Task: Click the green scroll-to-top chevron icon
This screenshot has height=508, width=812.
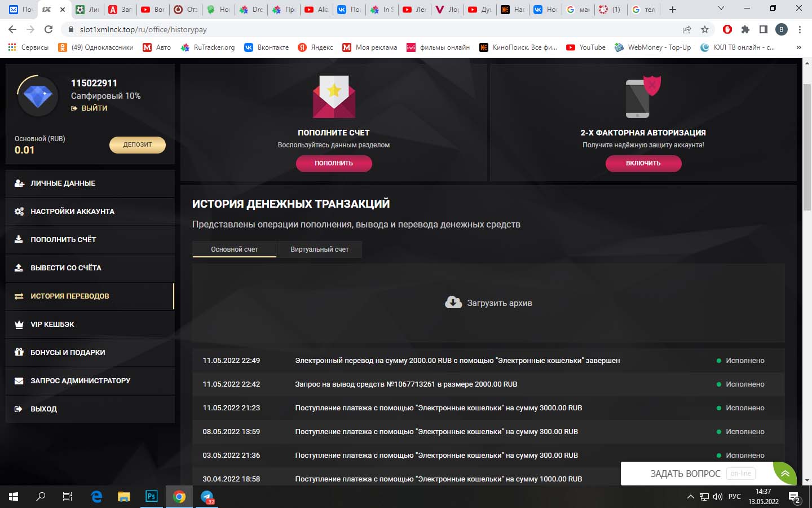Action: (785, 474)
